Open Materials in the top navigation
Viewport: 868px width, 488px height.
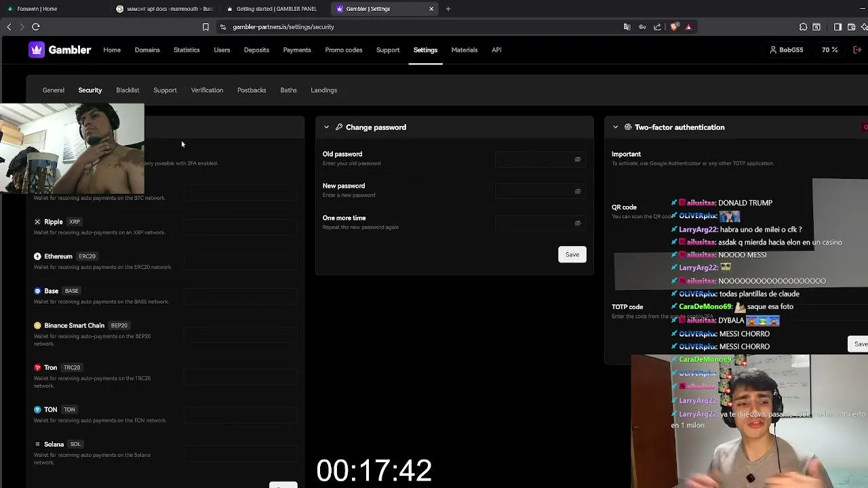[465, 50]
